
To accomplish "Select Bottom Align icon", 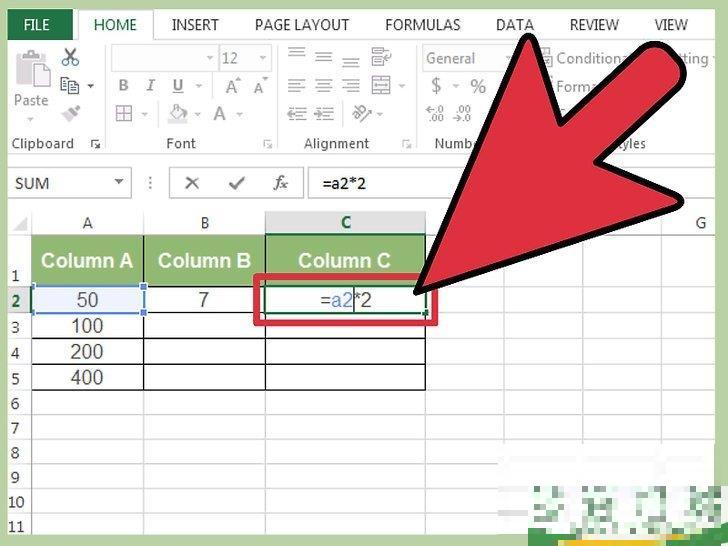I will click(351, 60).
